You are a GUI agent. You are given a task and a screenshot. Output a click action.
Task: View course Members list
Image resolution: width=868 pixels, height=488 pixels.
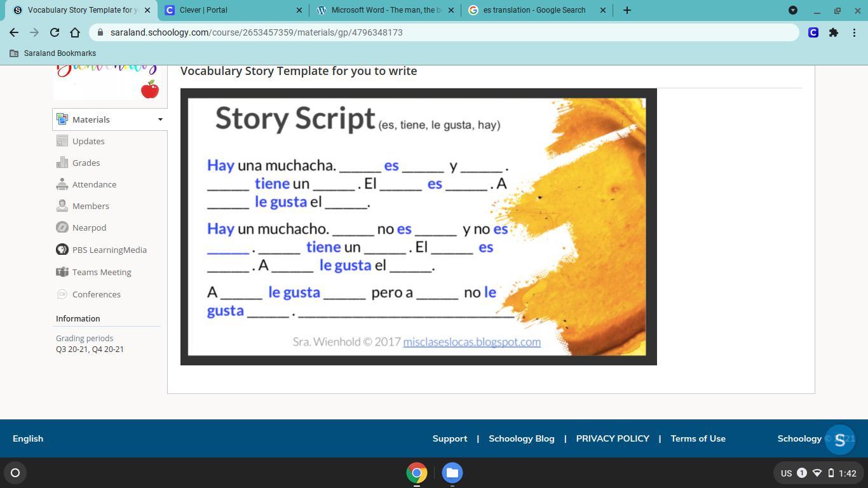[x=90, y=206]
